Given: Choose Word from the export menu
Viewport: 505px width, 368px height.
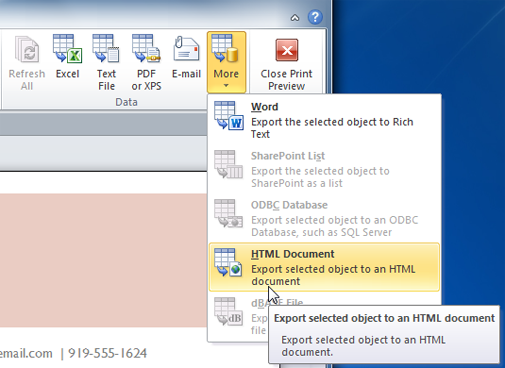Looking at the screenshot, I should click(x=324, y=120).
